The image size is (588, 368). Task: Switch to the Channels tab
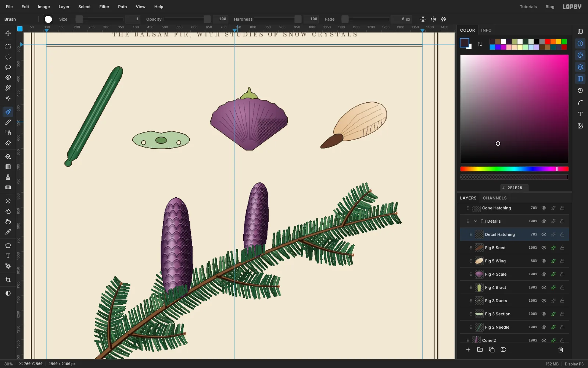(495, 198)
